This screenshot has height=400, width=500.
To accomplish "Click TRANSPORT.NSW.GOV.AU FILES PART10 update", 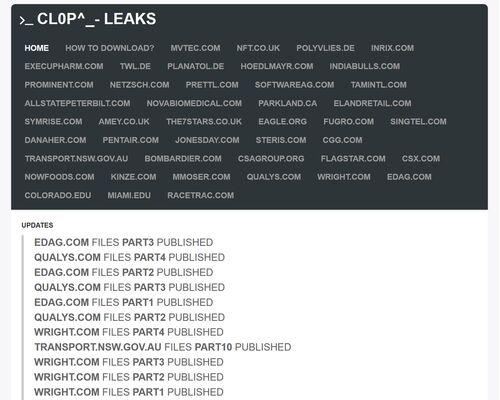I will pos(163,347).
